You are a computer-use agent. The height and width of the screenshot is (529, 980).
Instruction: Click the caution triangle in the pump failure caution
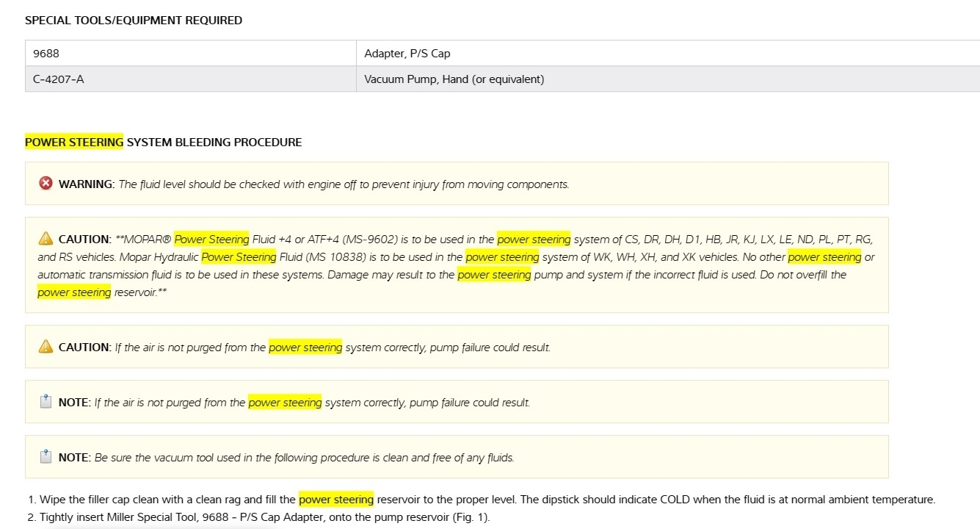(x=46, y=347)
